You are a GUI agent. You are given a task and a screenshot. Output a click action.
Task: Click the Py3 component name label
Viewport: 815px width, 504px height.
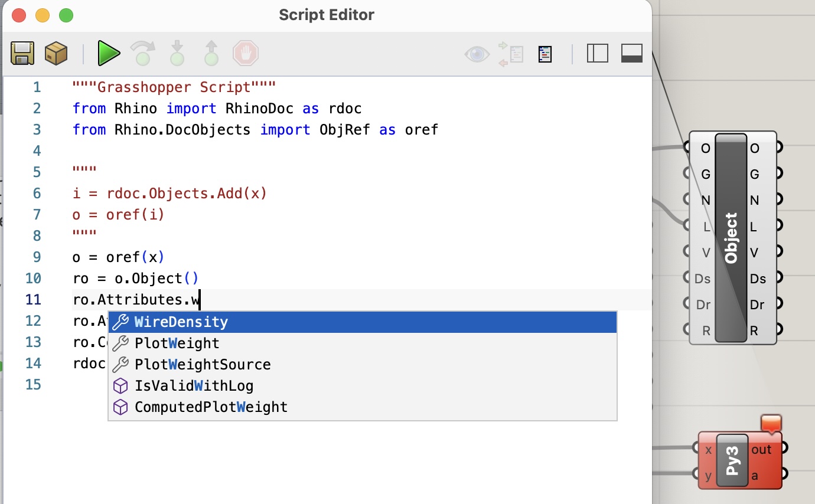[x=732, y=460]
